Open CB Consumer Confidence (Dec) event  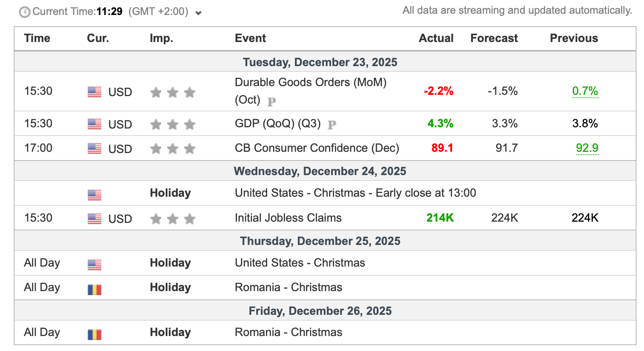317,148
